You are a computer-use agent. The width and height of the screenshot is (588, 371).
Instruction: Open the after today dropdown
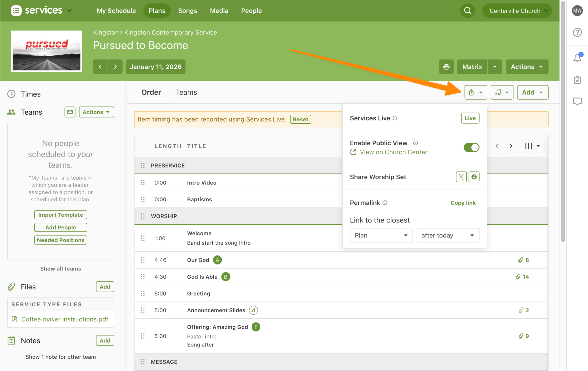448,235
